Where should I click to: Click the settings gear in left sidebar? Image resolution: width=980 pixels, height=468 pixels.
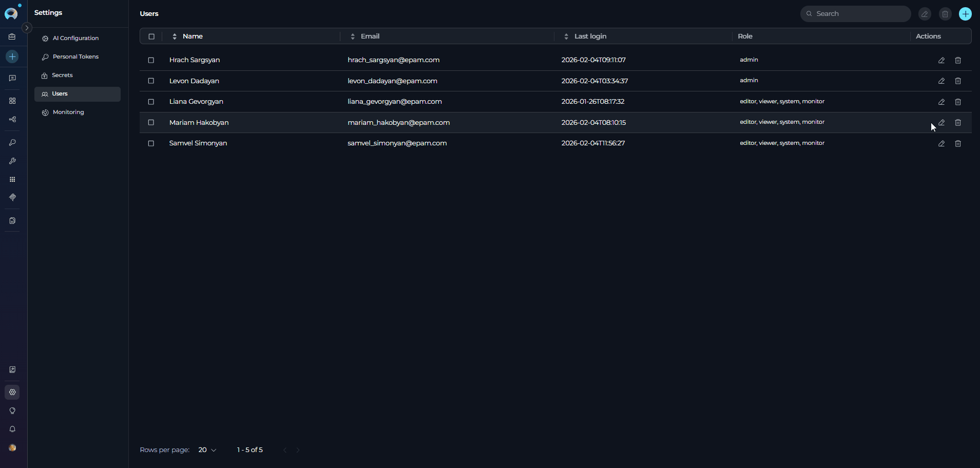(12, 392)
